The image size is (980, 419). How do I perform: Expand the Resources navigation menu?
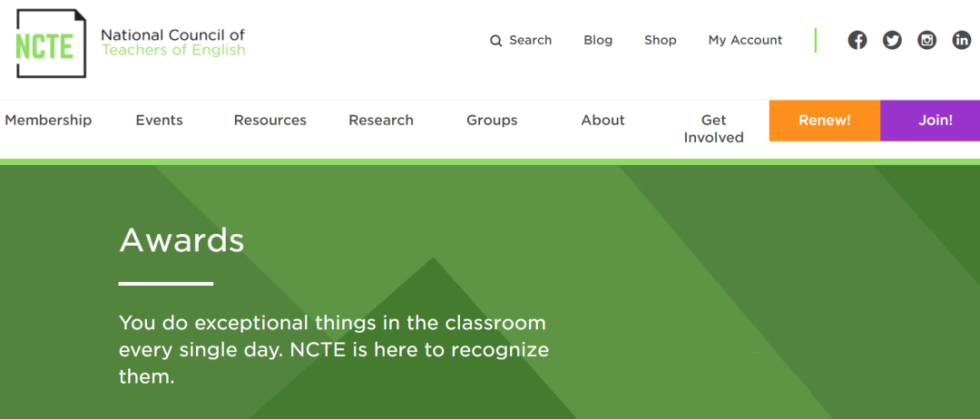pos(269,120)
